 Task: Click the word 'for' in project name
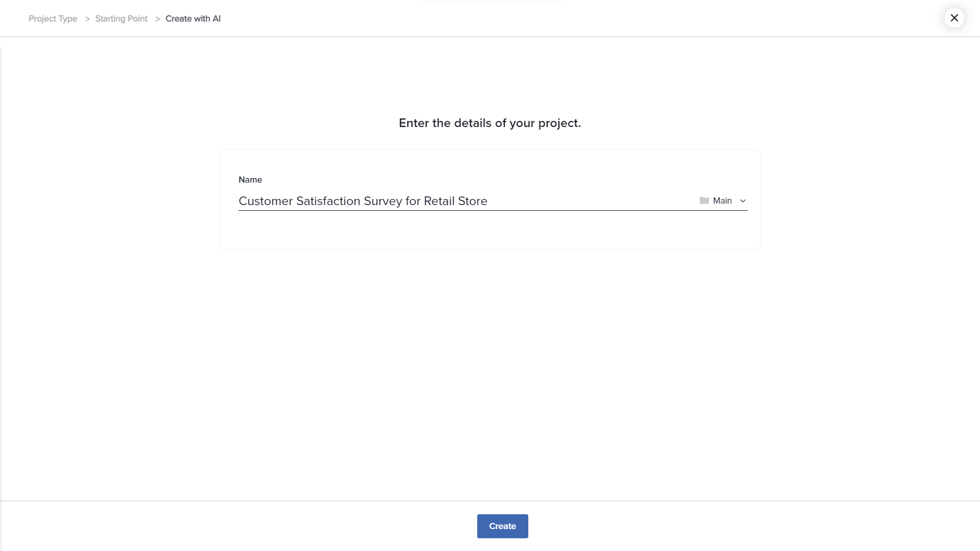(x=413, y=201)
